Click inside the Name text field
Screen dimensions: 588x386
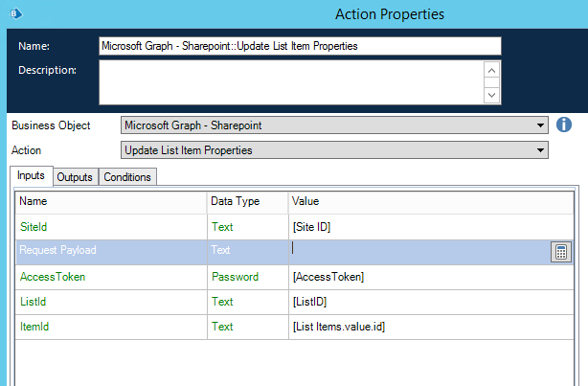pyautogui.click(x=299, y=46)
